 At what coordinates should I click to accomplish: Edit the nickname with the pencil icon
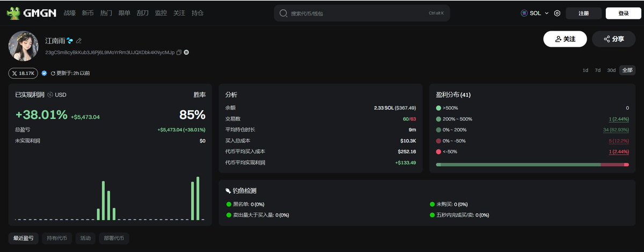point(79,41)
